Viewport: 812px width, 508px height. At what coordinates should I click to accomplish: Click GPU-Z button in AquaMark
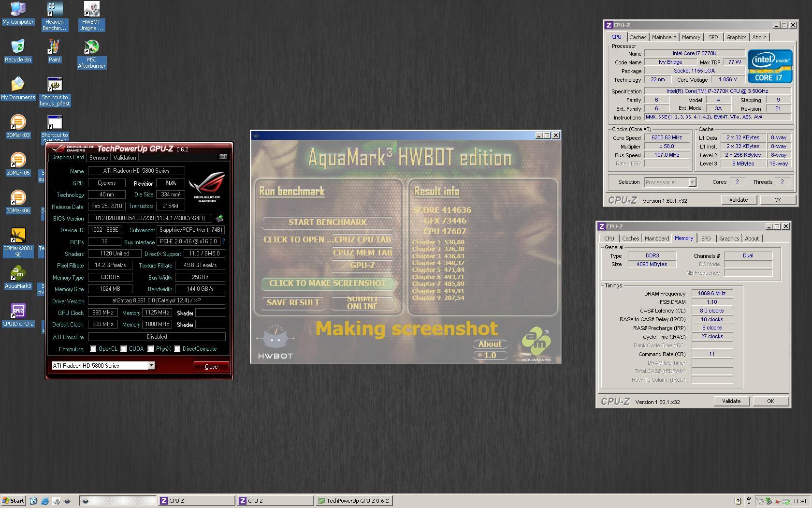362,265
